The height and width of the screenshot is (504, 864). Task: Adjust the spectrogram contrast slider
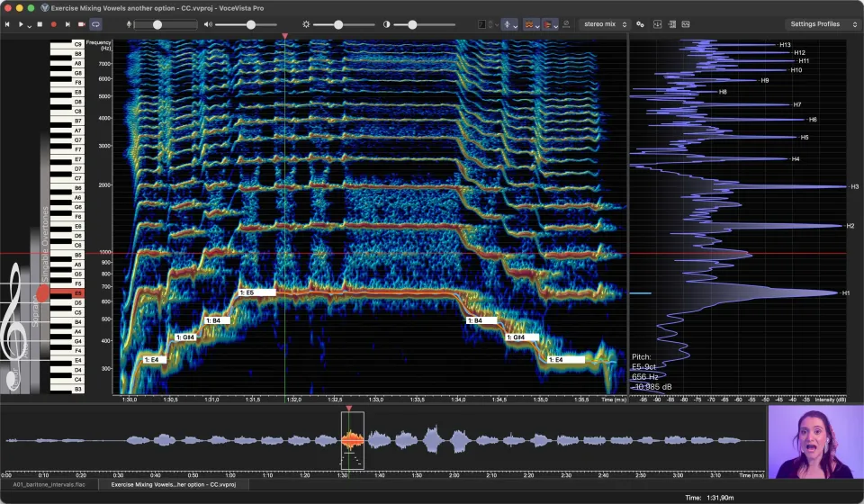424,24
